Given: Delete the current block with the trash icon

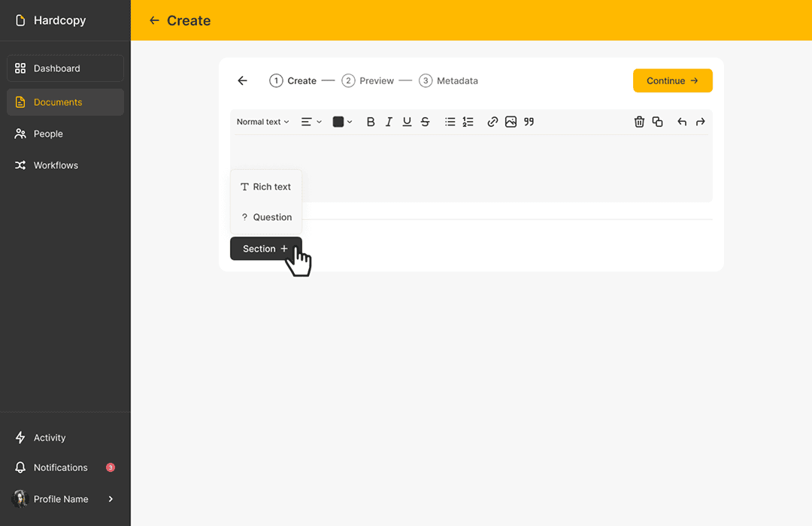Looking at the screenshot, I should pos(639,121).
